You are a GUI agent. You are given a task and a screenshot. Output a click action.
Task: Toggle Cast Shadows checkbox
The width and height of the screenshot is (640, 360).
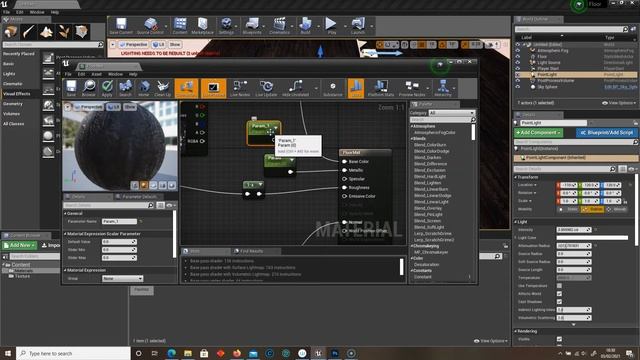[x=559, y=302]
